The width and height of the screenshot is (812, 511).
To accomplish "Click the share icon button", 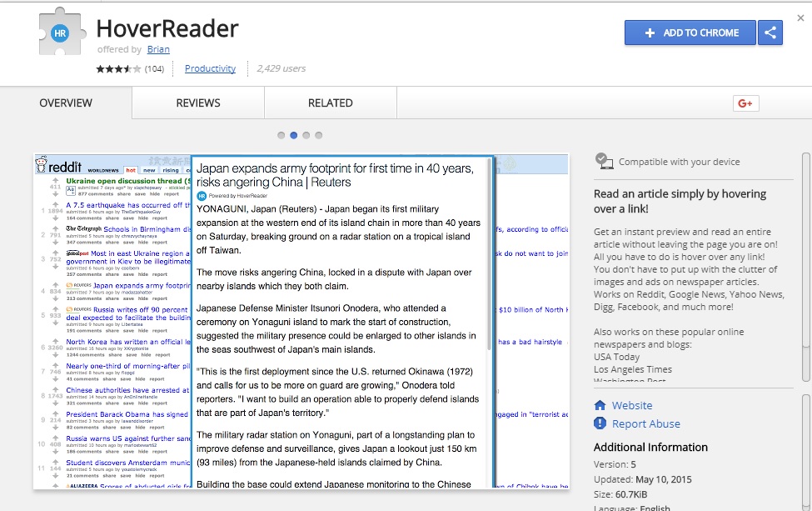I will coord(770,33).
